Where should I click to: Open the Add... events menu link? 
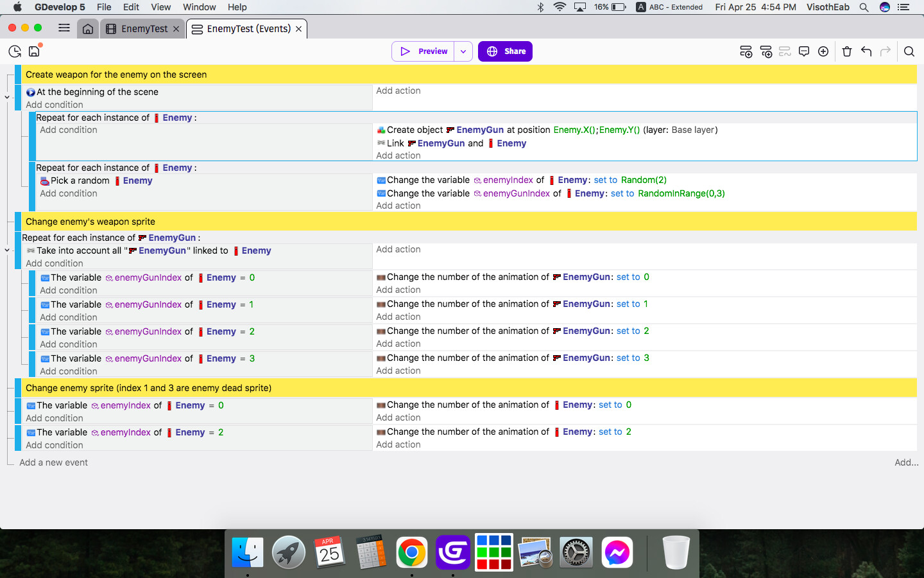(906, 462)
